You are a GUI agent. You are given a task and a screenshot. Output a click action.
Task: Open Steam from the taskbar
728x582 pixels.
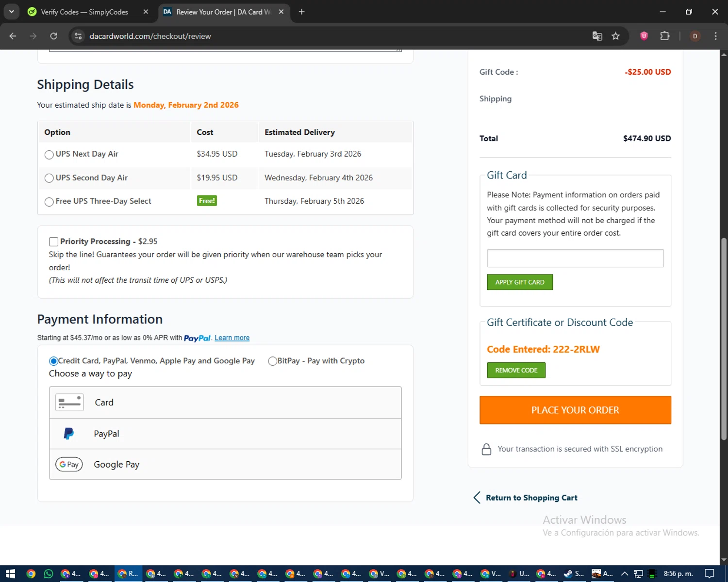tap(573, 574)
